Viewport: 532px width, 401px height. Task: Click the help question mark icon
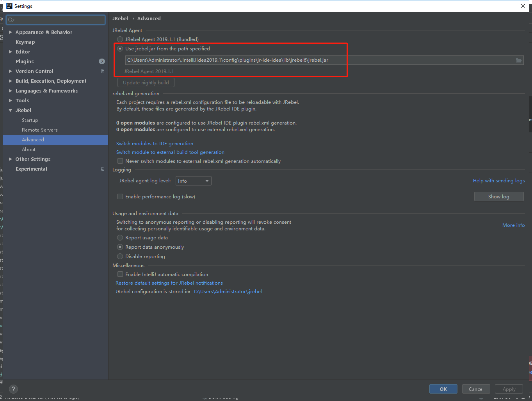click(13, 389)
